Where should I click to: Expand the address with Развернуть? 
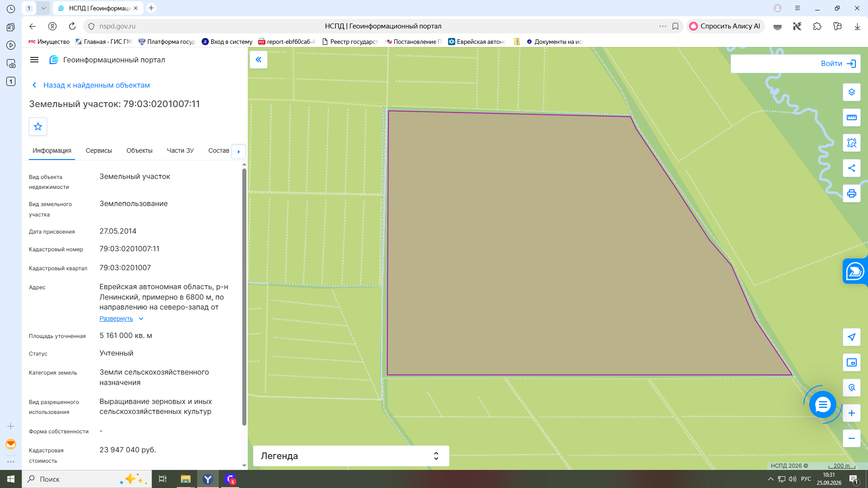click(121, 319)
